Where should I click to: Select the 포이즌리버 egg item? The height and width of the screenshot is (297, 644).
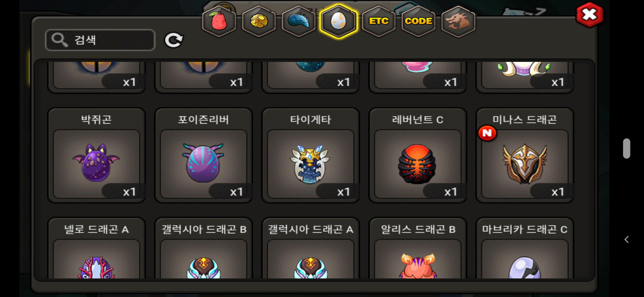coord(204,155)
